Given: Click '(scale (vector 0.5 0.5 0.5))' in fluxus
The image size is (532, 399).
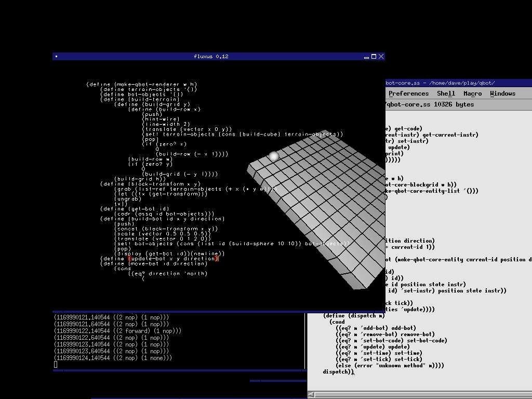Looking at the screenshot, I should tap(163, 234).
